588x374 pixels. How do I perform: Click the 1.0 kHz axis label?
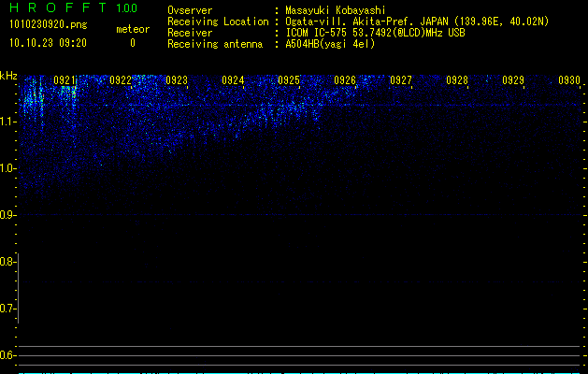pos(7,168)
